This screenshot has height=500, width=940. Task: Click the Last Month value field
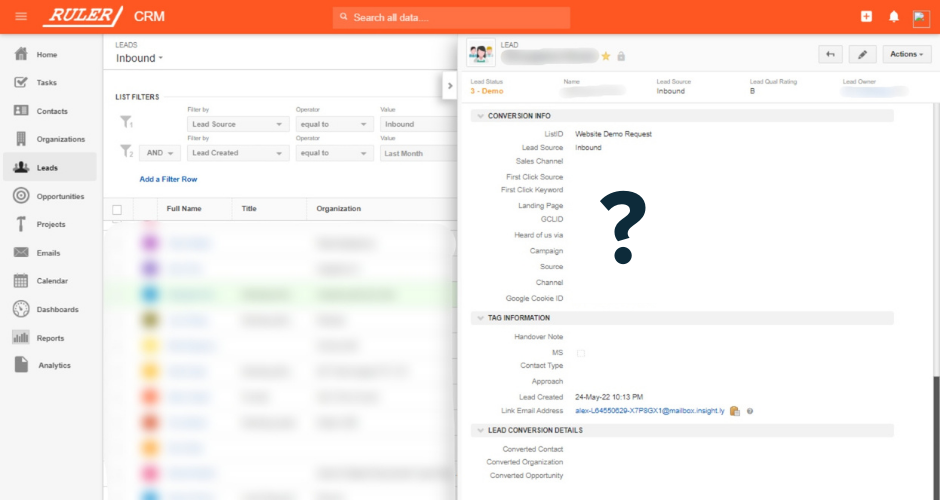click(x=418, y=153)
